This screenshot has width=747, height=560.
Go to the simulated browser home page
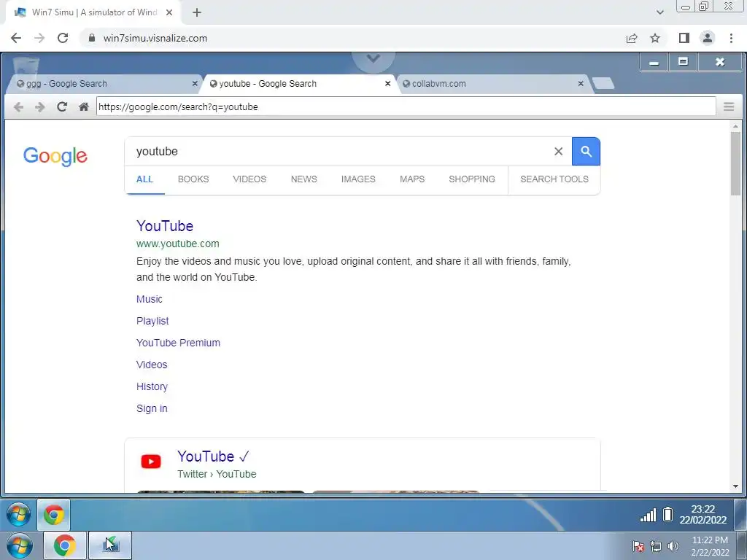tap(84, 106)
